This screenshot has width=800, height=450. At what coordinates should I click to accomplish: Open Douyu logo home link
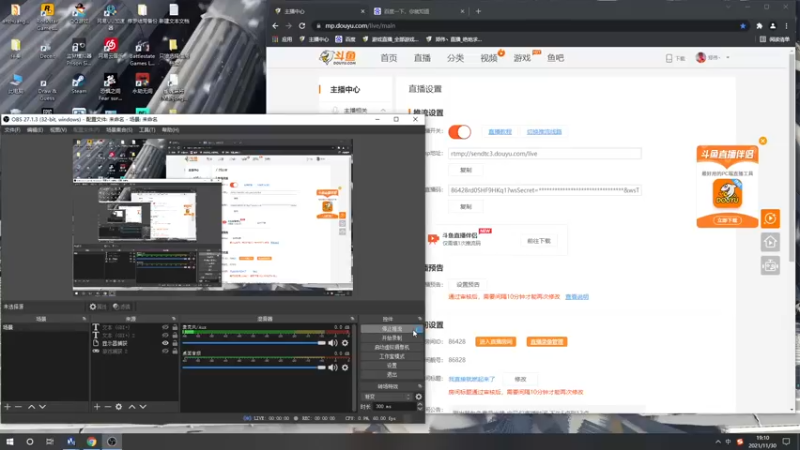(337, 58)
